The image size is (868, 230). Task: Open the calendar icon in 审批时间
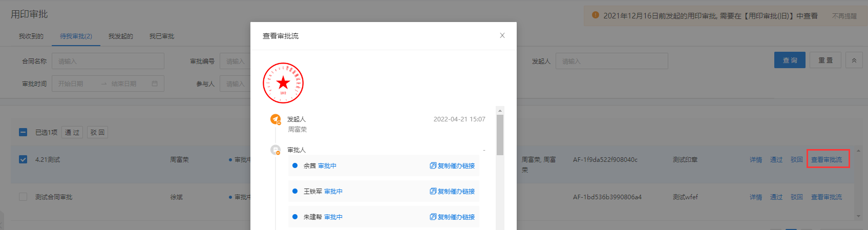pos(155,83)
